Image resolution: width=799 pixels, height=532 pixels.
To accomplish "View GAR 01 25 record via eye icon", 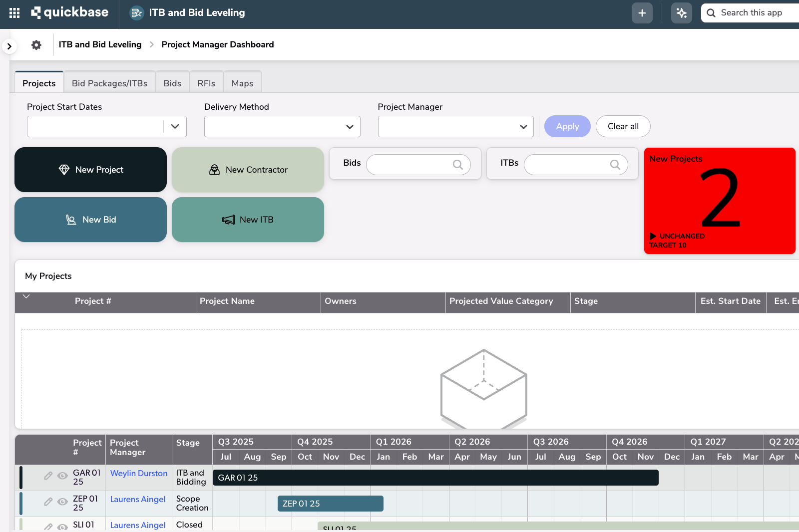I will tap(62, 476).
